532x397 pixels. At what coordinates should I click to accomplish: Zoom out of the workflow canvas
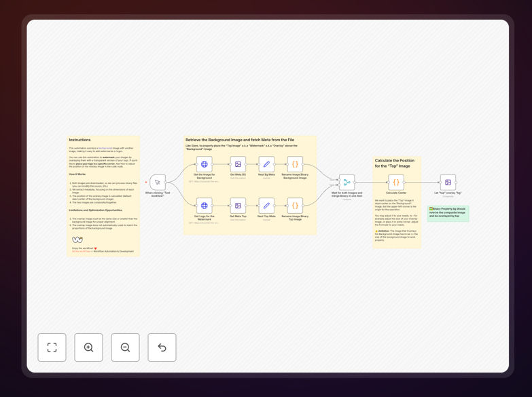125,347
